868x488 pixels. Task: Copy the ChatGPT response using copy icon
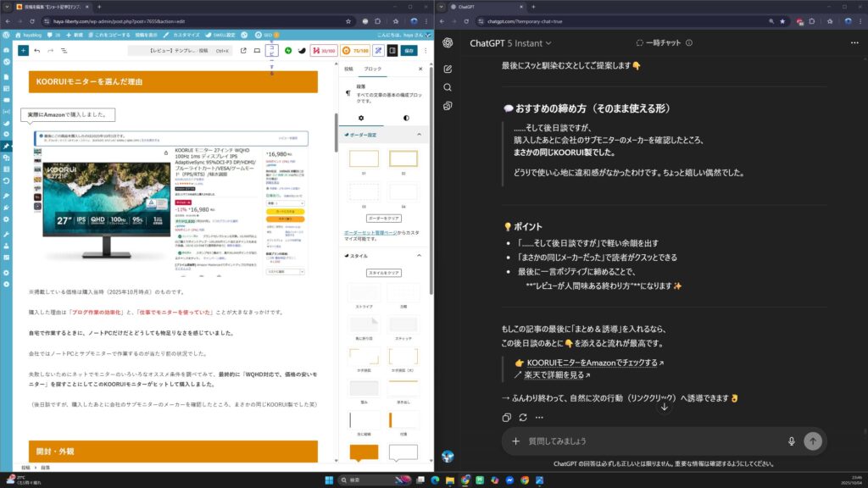point(506,418)
